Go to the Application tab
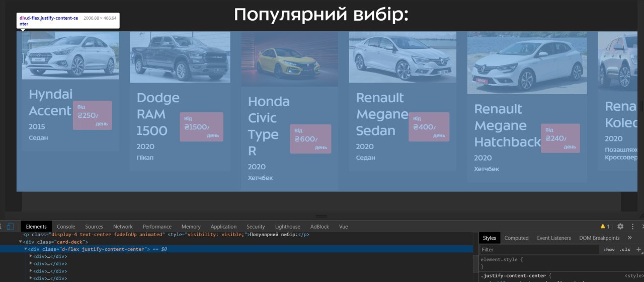644x282 pixels. click(x=223, y=227)
